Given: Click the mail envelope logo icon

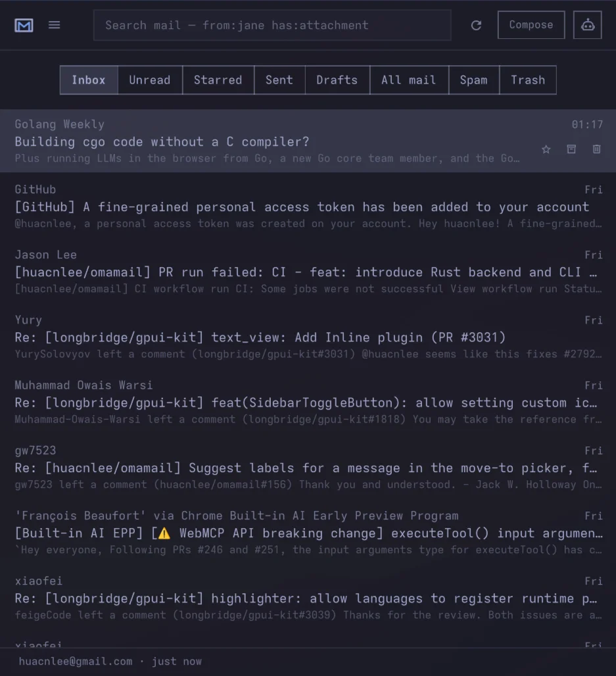Looking at the screenshot, I should (x=24, y=26).
